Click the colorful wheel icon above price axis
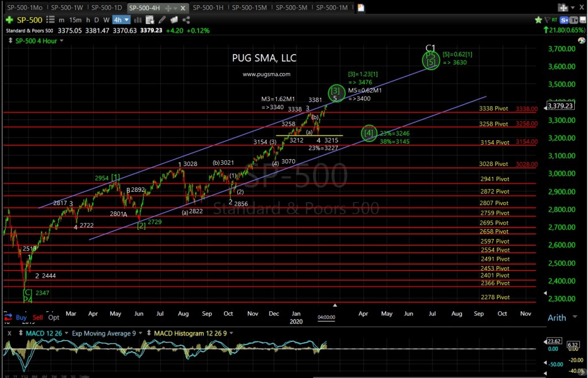Screen dimensions: 588x378 (582, 40)
